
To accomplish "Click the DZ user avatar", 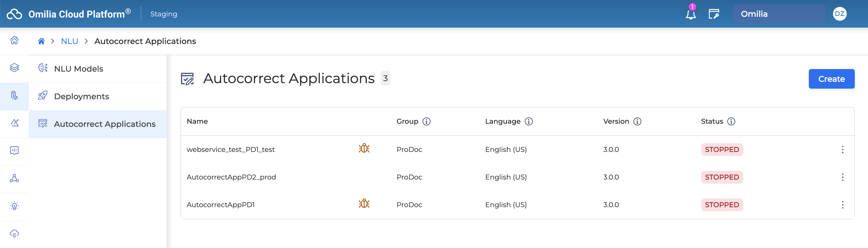I will pyautogui.click(x=839, y=14).
